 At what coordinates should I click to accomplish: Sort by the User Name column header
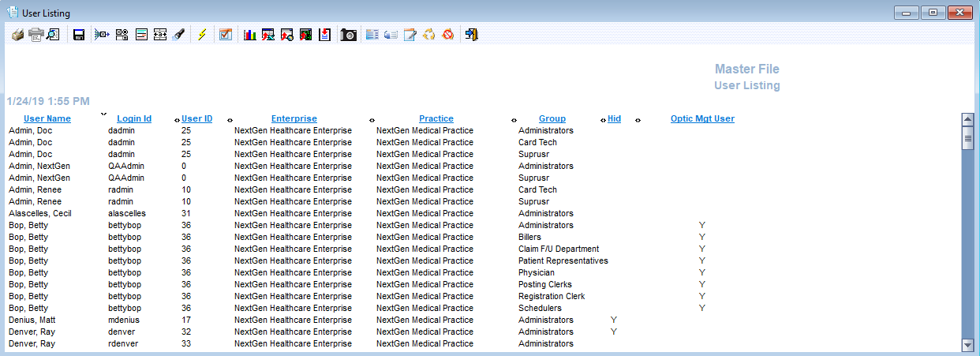47,118
